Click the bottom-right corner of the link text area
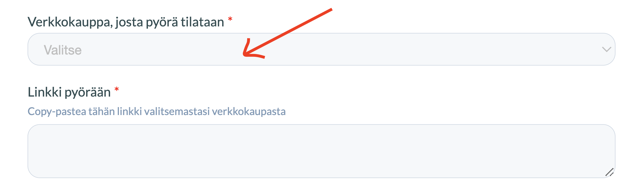This screenshot has width=644, height=196. pos(609,172)
